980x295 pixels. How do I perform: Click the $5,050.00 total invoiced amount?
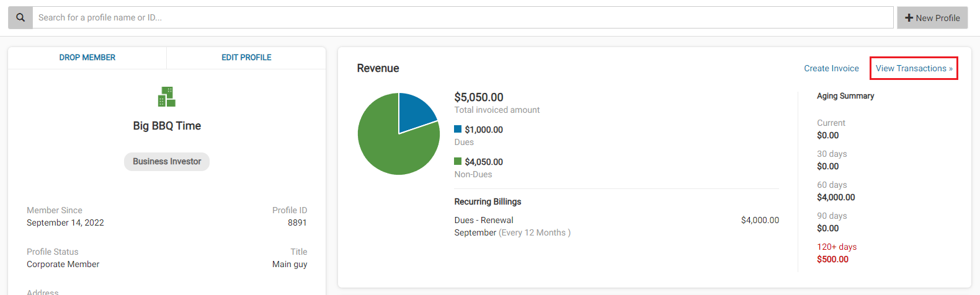tap(479, 97)
